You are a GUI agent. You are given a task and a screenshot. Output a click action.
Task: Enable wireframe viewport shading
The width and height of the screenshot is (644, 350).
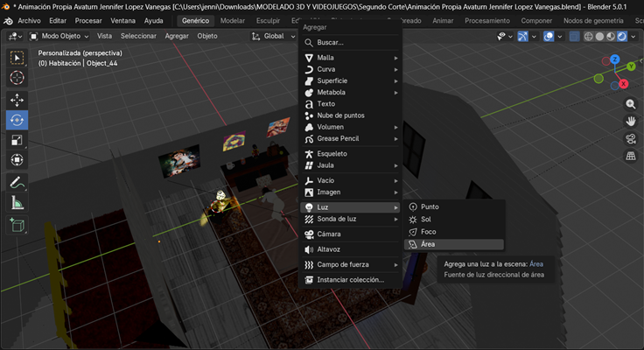click(589, 37)
